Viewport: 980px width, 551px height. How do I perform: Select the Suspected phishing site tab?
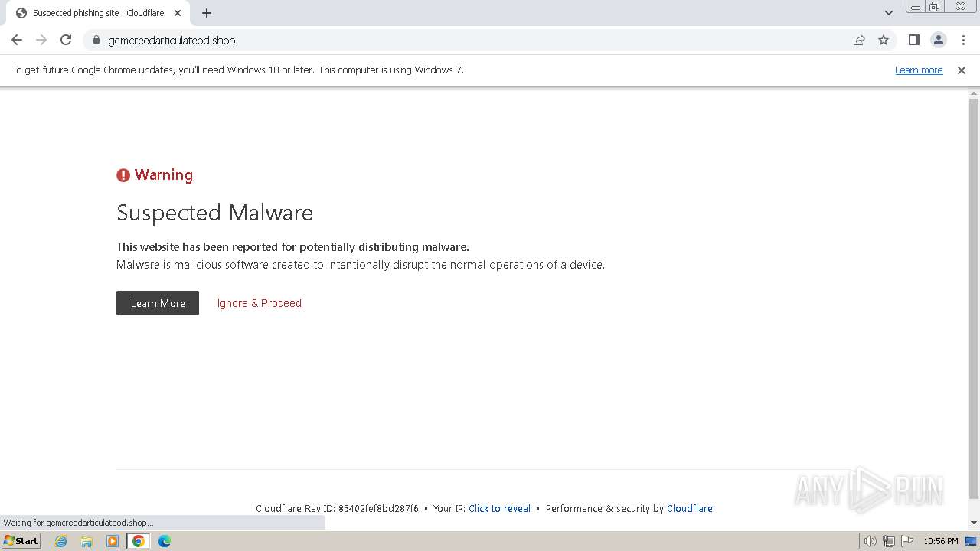[98, 13]
